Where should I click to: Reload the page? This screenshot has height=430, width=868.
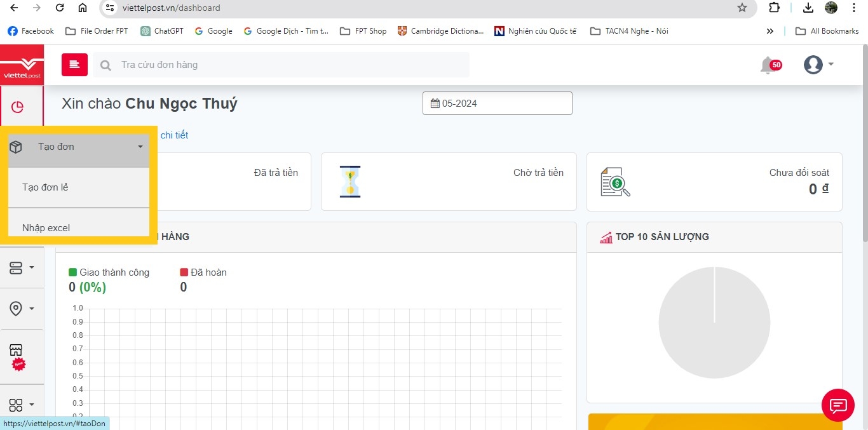(60, 8)
